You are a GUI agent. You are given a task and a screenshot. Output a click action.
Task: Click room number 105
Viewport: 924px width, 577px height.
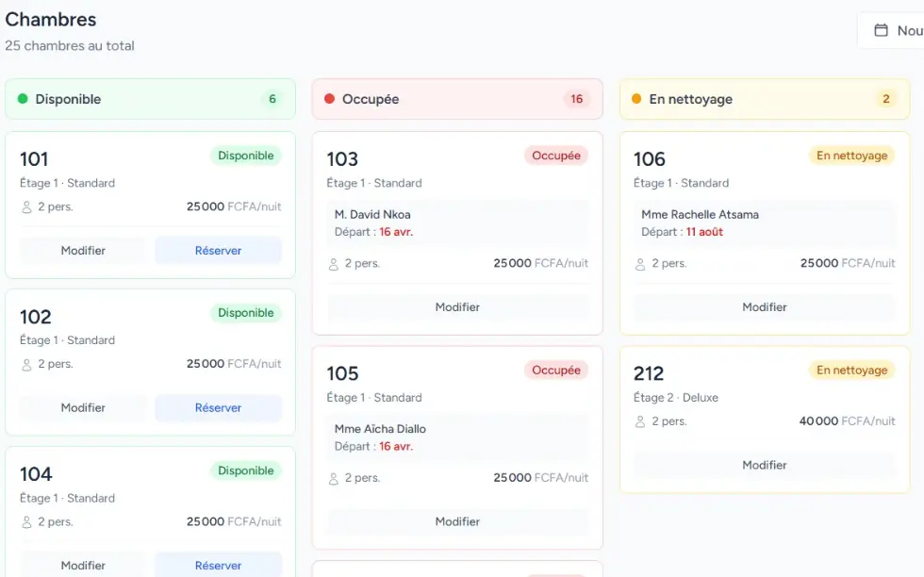click(342, 373)
